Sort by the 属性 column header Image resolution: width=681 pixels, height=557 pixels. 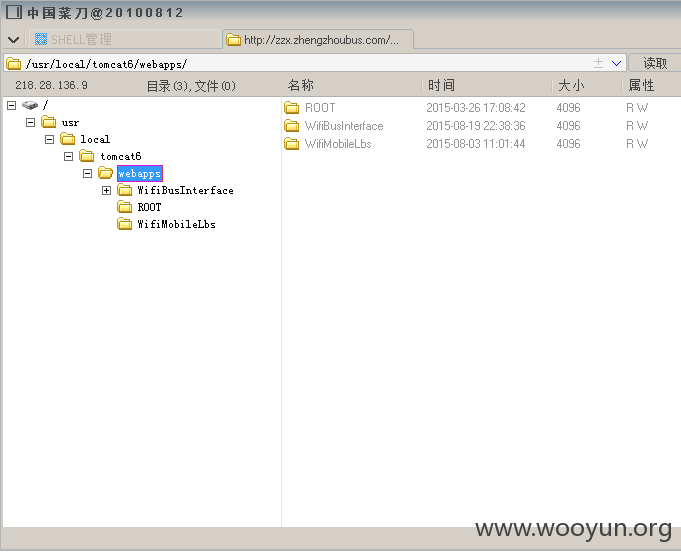click(x=652, y=85)
